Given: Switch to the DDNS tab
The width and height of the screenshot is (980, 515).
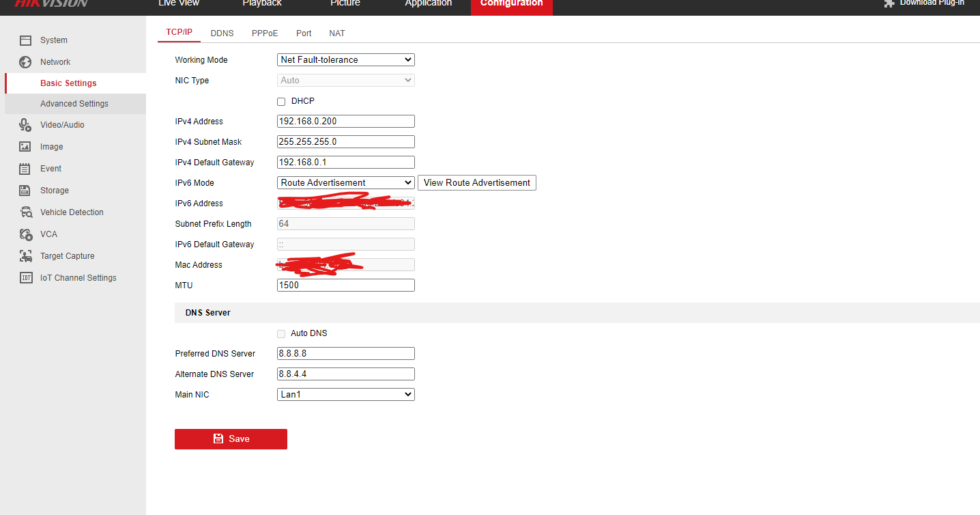Looking at the screenshot, I should (x=222, y=33).
